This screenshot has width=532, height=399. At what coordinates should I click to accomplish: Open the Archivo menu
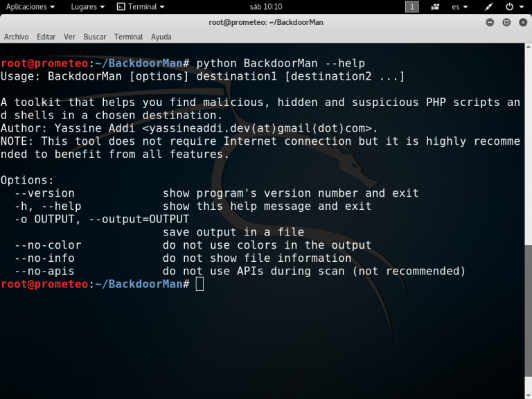pyautogui.click(x=17, y=37)
